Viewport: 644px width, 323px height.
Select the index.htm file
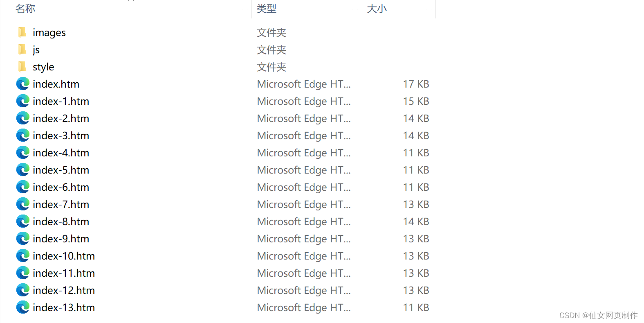point(56,84)
